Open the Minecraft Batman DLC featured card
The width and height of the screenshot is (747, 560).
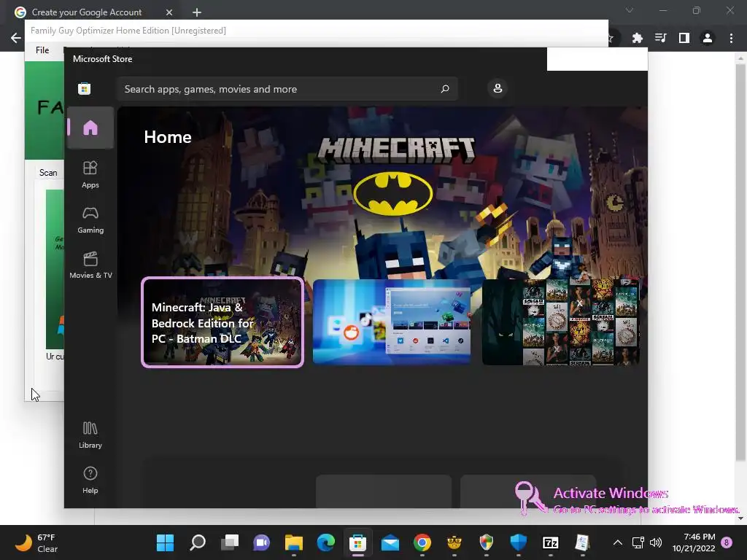click(222, 322)
